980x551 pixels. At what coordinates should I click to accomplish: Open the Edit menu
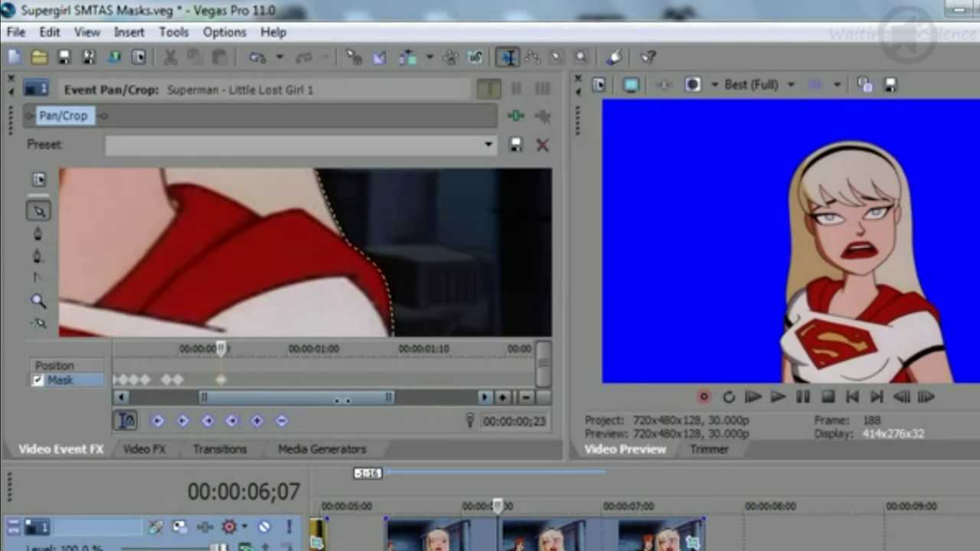[x=50, y=32]
